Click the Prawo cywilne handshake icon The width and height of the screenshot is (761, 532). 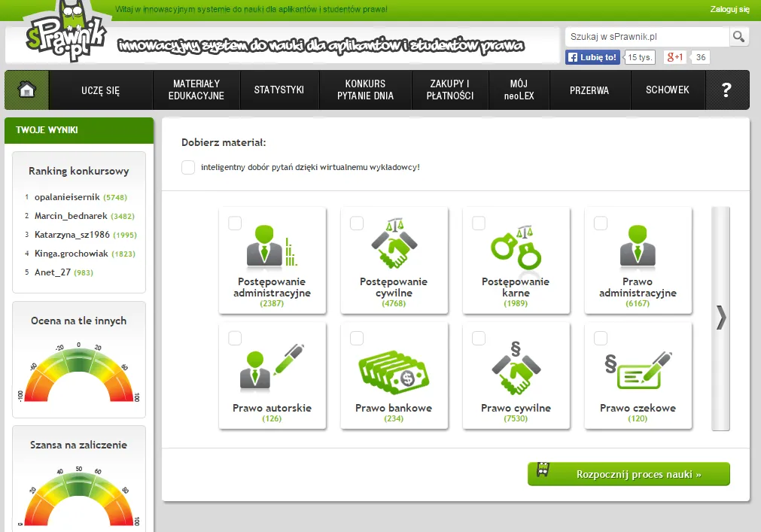pos(516,368)
